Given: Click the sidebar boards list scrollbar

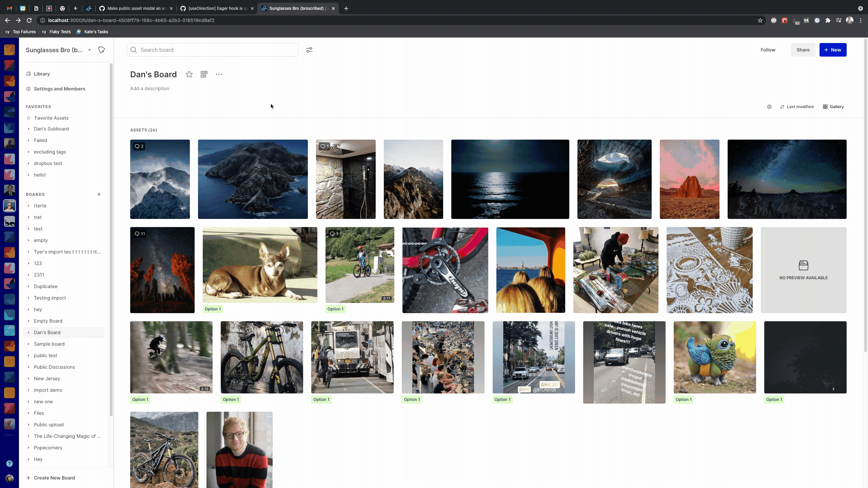Looking at the screenshot, I should (111, 237).
